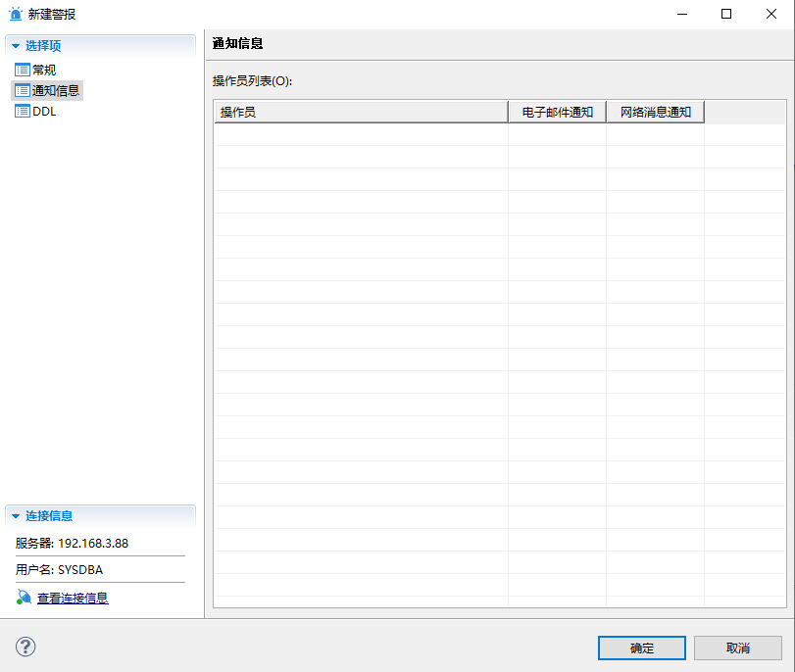Click the 电子邮件通知 column header
The width and height of the screenshot is (795, 672).
pyautogui.click(x=557, y=112)
